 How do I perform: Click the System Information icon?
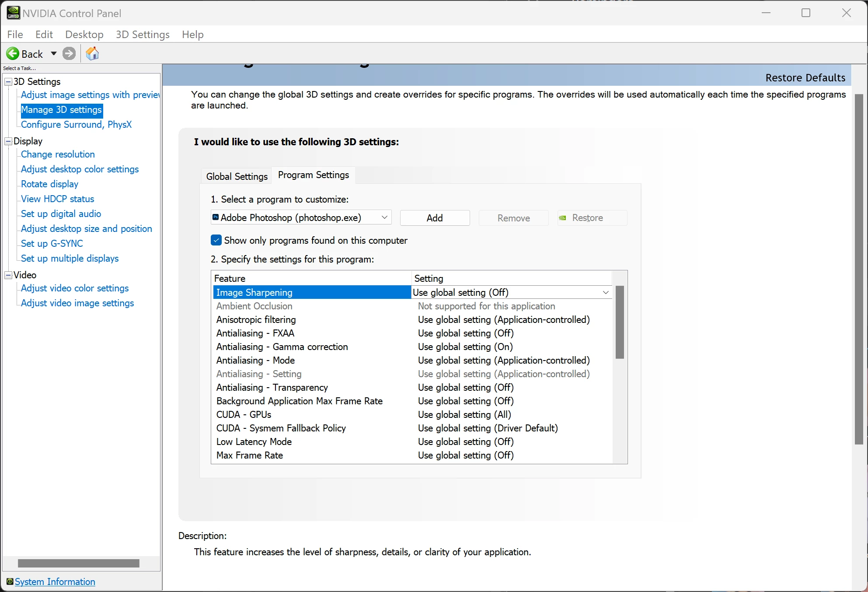tap(10, 581)
